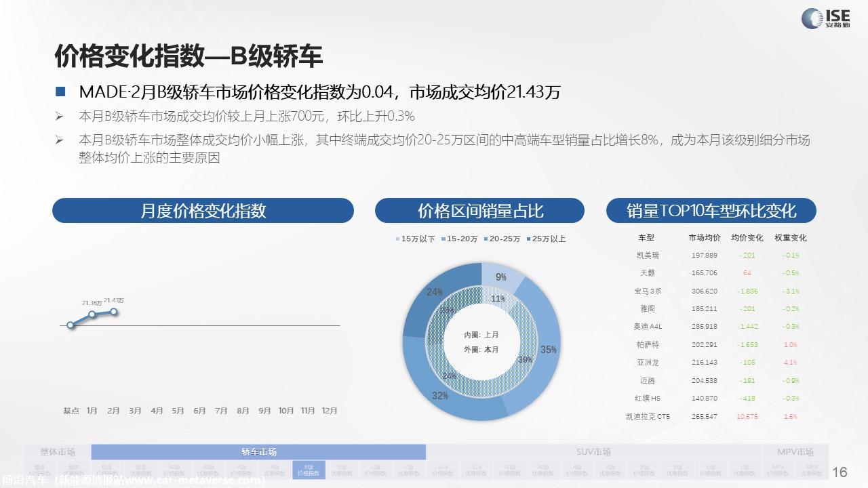Click the -3.1% weight change cell

point(791,291)
